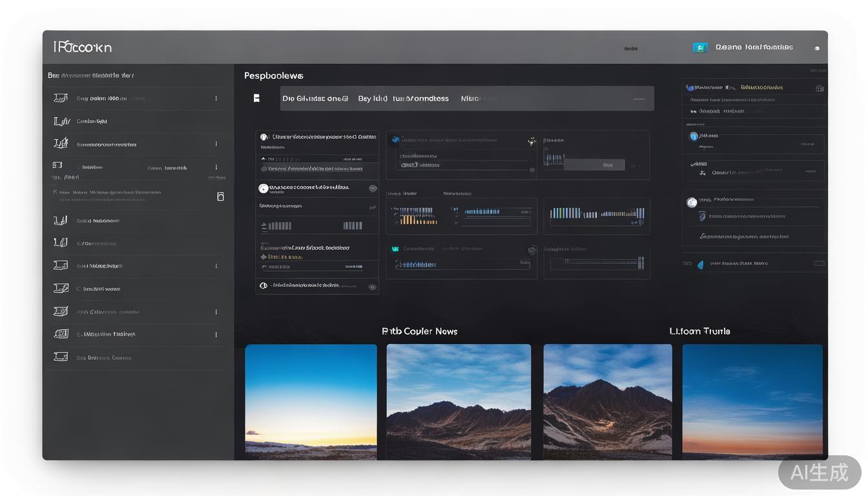Screen dimensions: 868x496
Task: Open the three-dot menu of first sidebar item
Action: click(216, 98)
